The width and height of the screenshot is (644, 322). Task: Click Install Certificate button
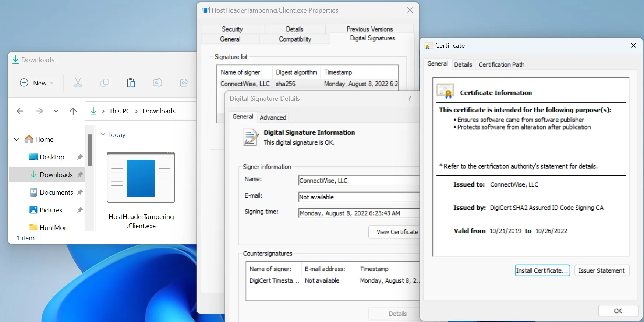[542, 270]
